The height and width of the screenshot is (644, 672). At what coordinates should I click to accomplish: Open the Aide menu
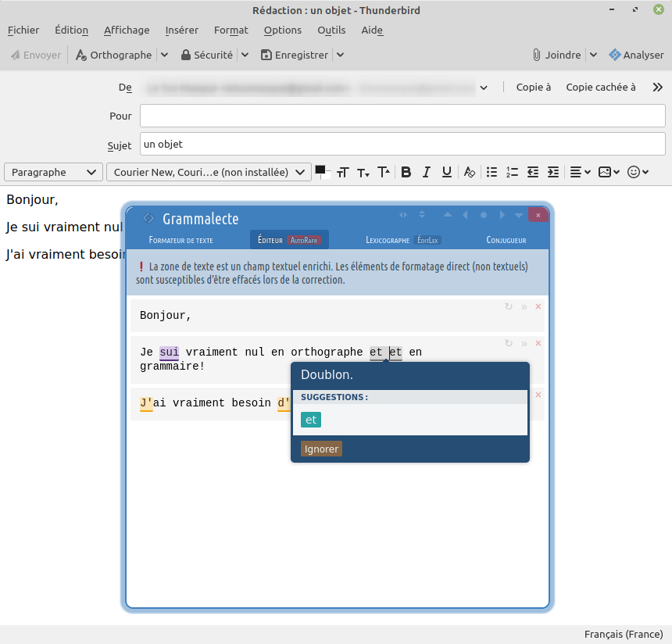point(372,30)
